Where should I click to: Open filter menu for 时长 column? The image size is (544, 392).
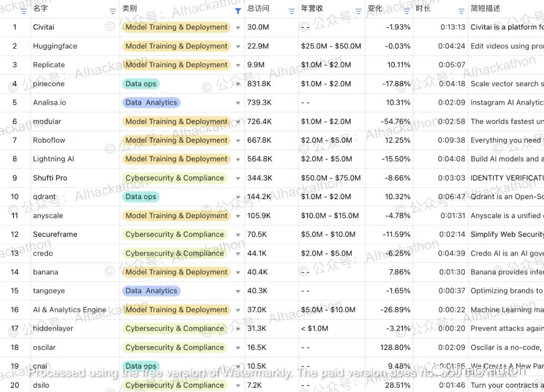click(461, 12)
